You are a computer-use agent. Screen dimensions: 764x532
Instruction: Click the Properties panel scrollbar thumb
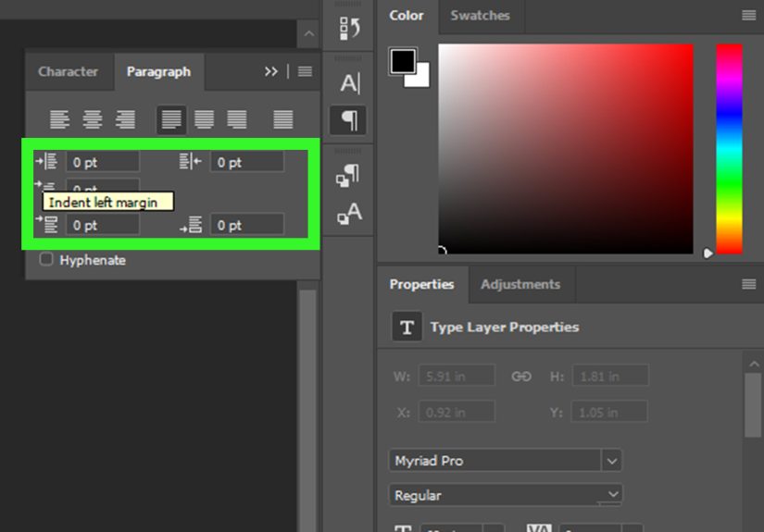point(753,405)
